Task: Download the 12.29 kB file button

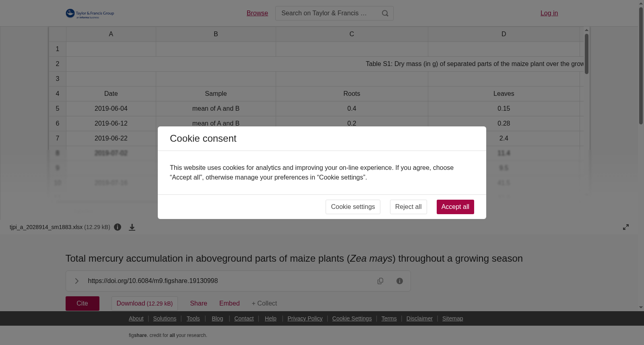Action: point(144,304)
